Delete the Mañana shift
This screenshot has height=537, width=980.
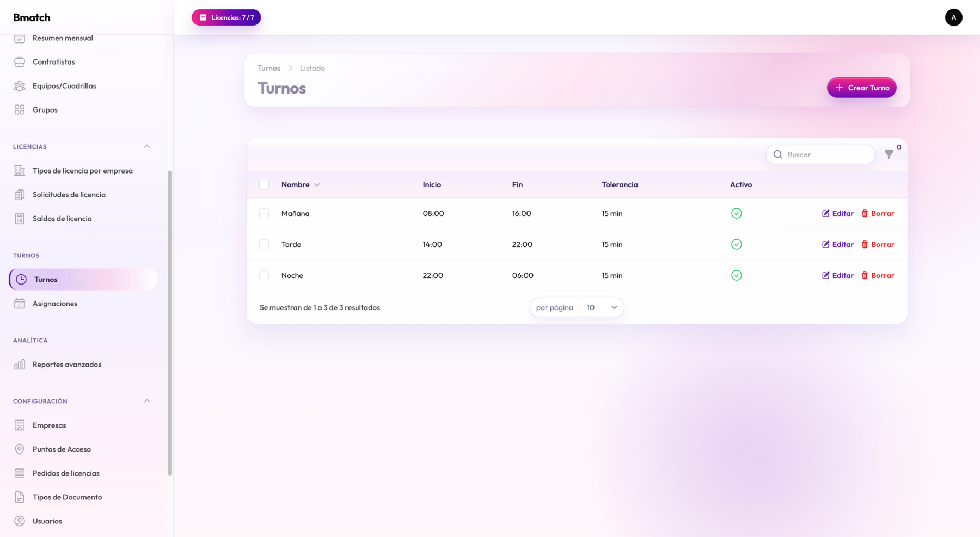(878, 213)
